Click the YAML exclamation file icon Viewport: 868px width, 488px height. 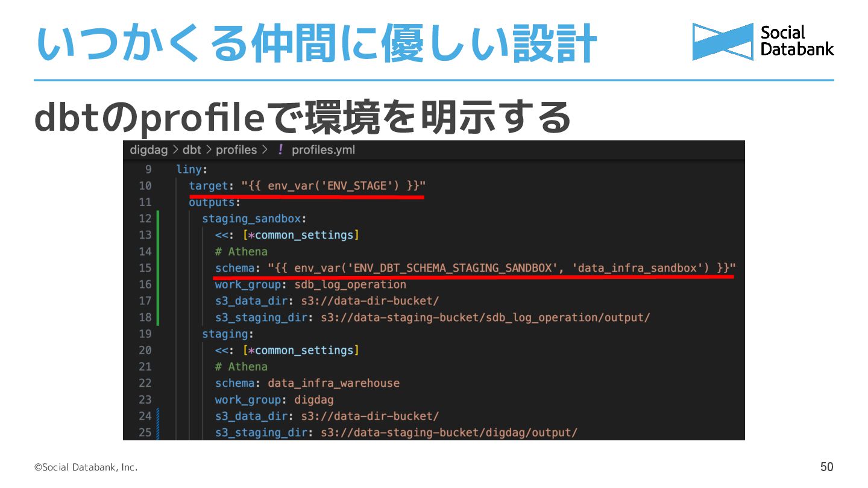click(x=280, y=149)
